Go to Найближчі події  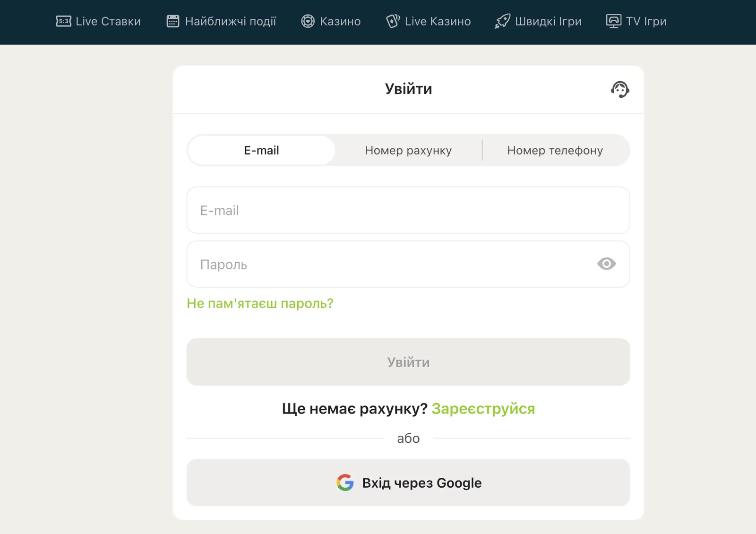pos(221,21)
